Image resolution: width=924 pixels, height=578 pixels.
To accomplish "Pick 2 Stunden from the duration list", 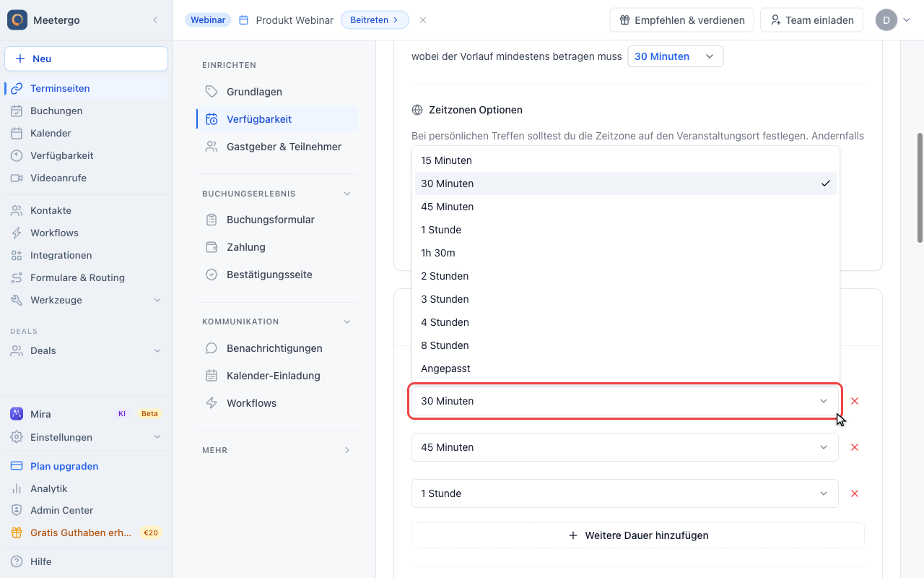I will 625,276.
